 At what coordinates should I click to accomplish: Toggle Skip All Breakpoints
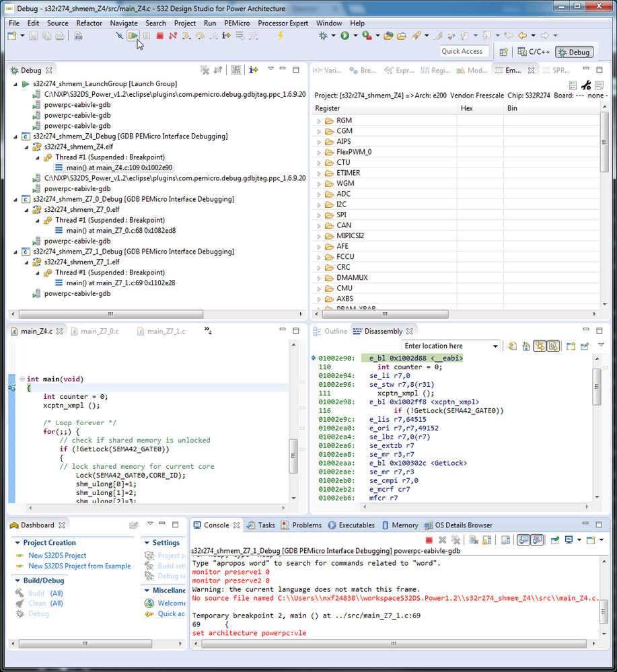click(x=119, y=36)
